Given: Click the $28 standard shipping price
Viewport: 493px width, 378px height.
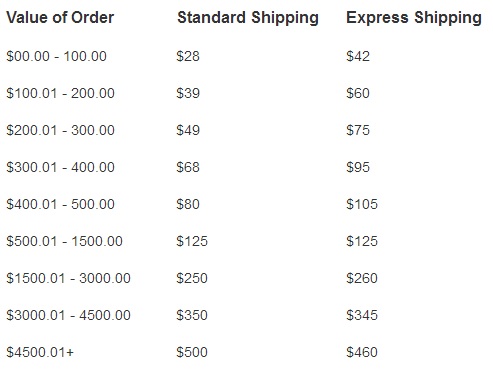Looking at the screenshot, I should coord(188,56).
